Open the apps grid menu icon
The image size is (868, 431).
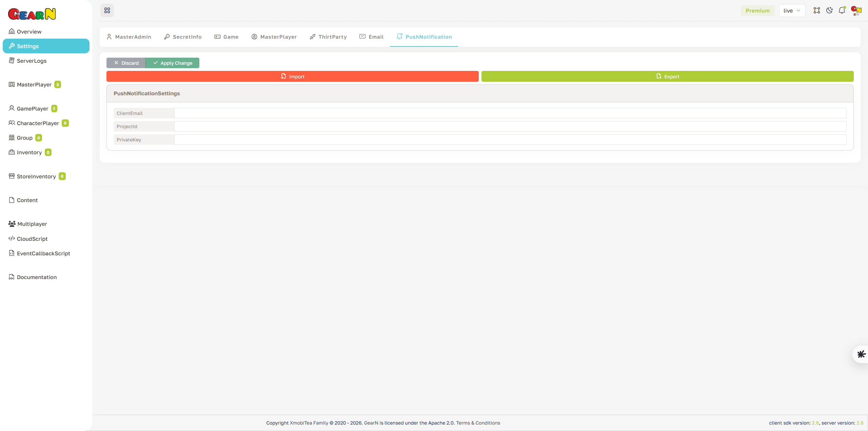(x=107, y=10)
